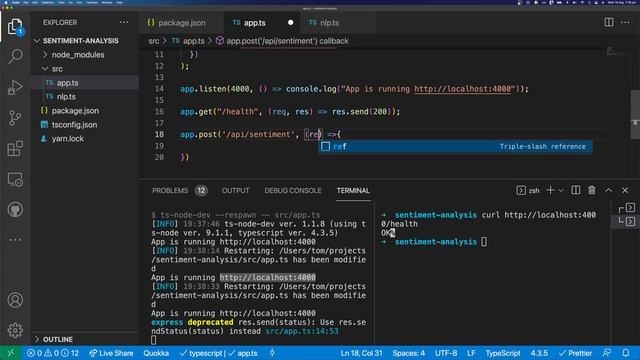Collapse the src folder

click(85, 69)
